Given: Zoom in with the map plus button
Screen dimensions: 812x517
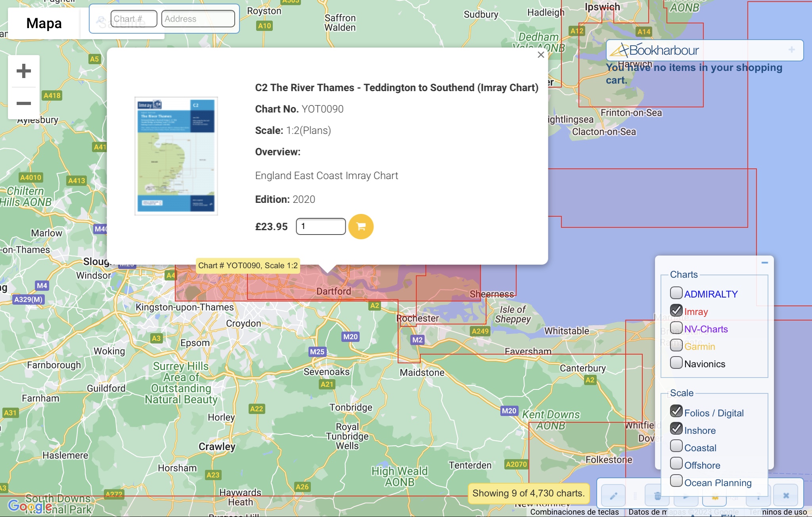Looking at the screenshot, I should tap(24, 71).
